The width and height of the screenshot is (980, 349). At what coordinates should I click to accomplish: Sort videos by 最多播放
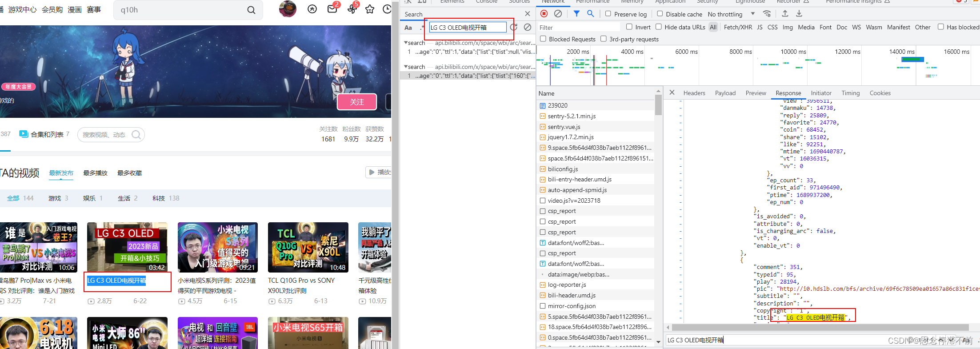[x=96, y=173]
